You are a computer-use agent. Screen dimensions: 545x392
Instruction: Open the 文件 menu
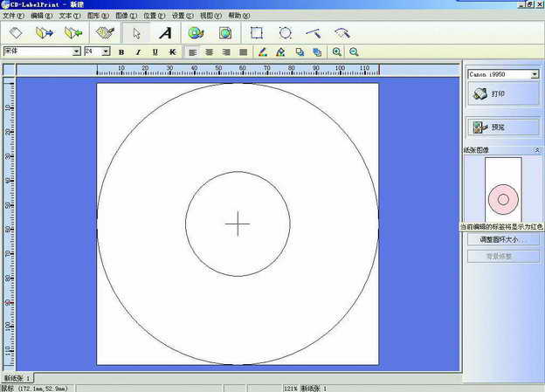click(13, 16)
